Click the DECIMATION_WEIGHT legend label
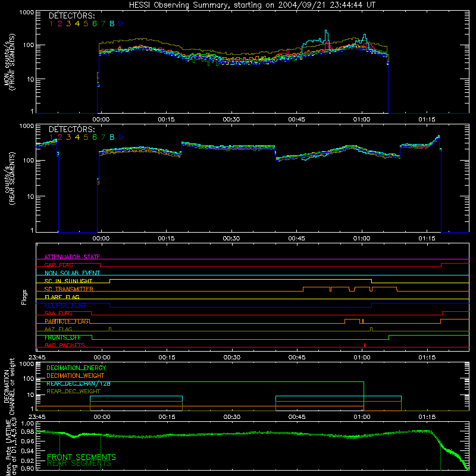 point(76,376)
